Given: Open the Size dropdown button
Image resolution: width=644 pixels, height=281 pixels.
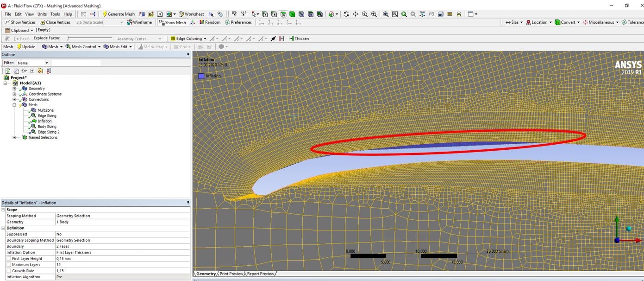Looking at the screenshot, I should pos(514,22).
